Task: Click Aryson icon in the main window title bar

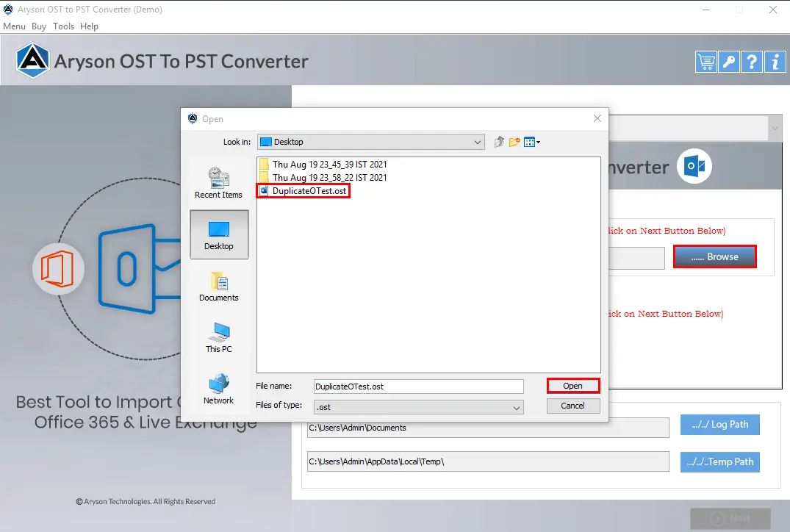Action: (x=8, y=9)
